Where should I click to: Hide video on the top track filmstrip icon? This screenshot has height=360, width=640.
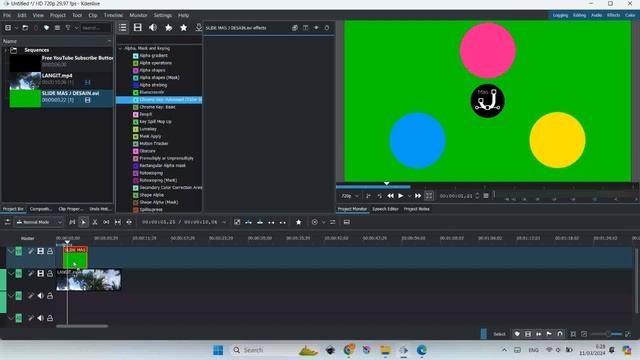[40, 251]
